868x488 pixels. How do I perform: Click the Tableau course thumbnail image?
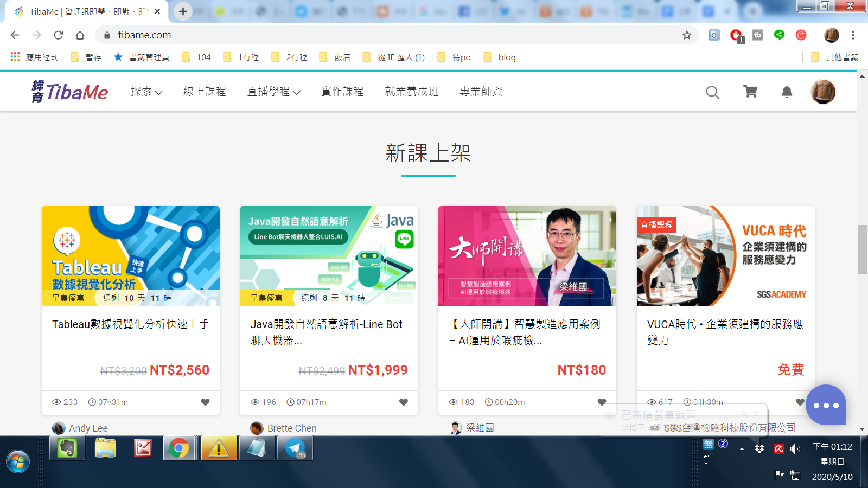[x=131, y=256]
